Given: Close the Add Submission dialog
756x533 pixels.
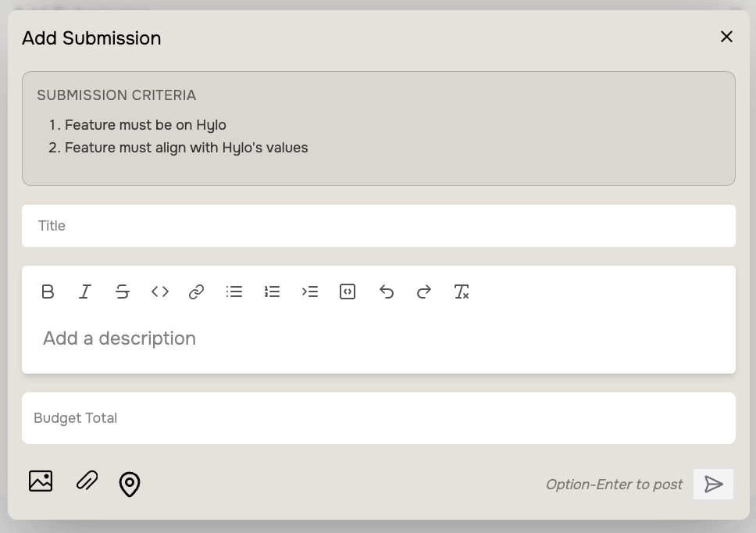Looking at the screenshot, I should 726,37.
